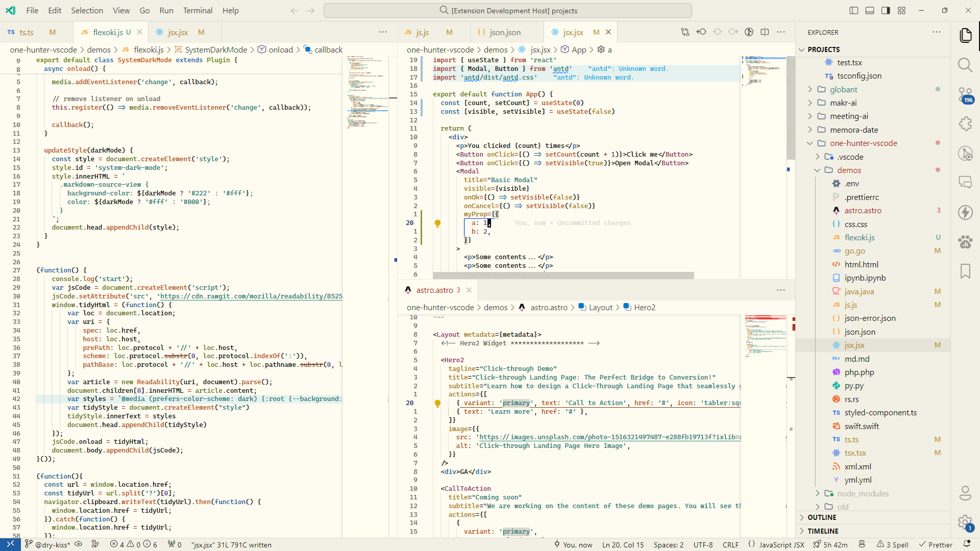Toggle secondary side bar layout button
Screen dimensions: 980x551
(886, 10)
